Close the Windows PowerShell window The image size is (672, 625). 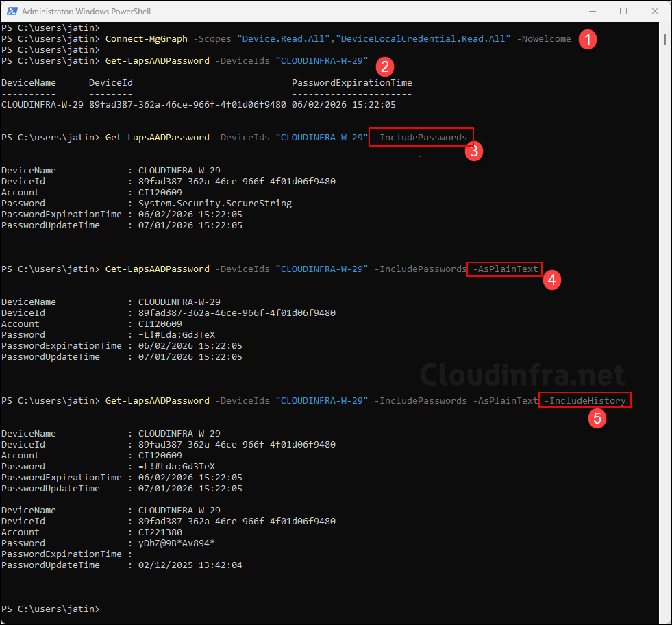654,12
